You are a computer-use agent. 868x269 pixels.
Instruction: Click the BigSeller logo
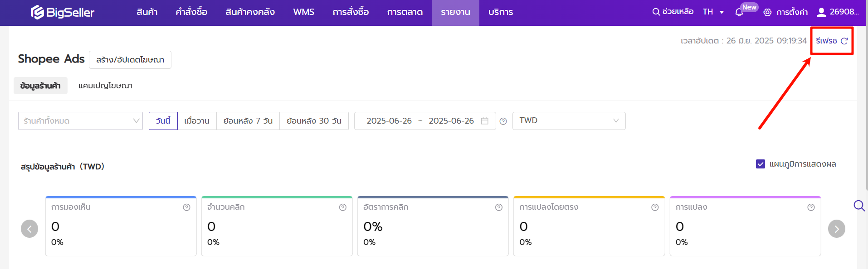click(x=63, y=12)
